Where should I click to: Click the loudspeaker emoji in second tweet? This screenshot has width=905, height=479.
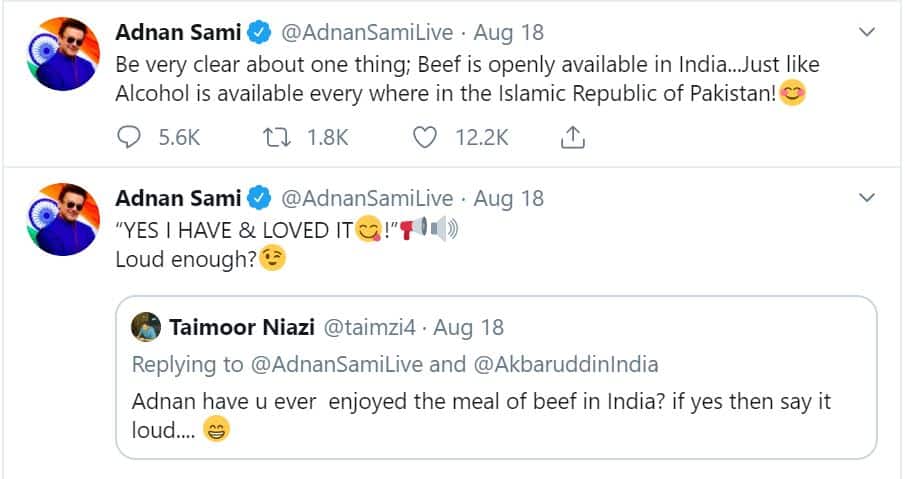[x=408, y=230]
